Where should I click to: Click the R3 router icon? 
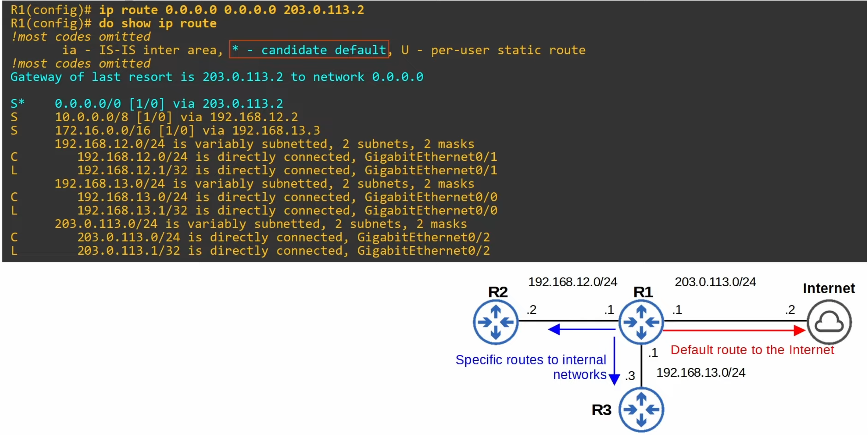click(x=641, y=410)
